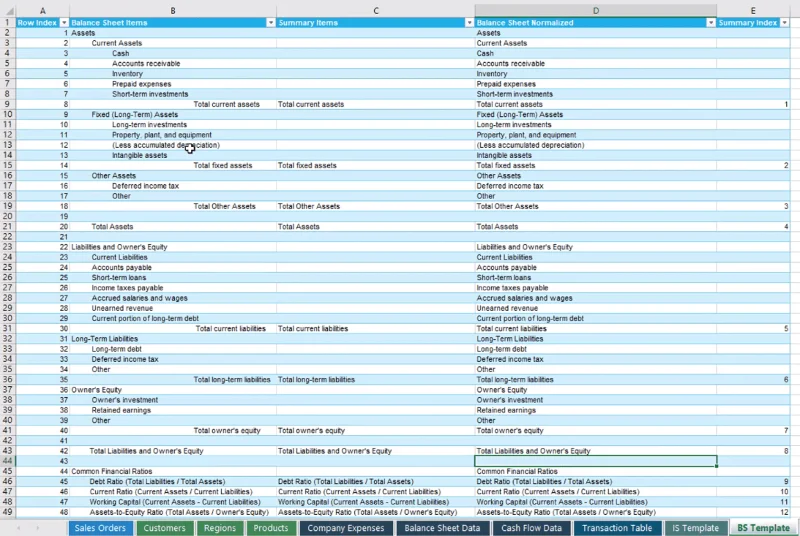The image size is (800, 536).
Task: Click 'Total current assets' in Summary Items column
Action: [311, 104]
